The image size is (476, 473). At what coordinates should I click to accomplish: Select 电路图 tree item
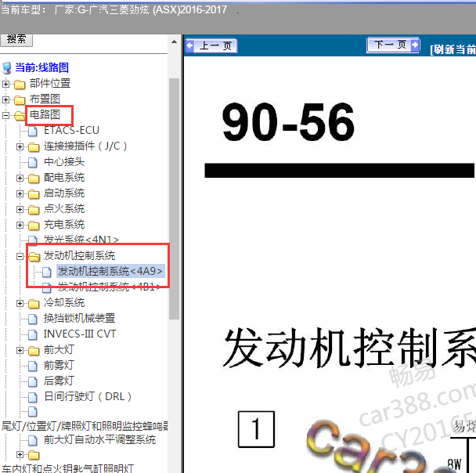click(45, 115)
